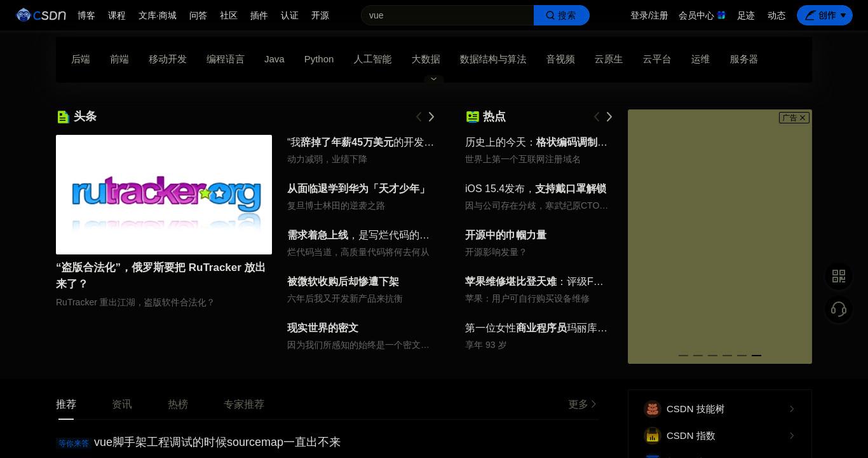Click the 头条 section icon
This screenshot has height=458, width=868.
click(63, 116)
